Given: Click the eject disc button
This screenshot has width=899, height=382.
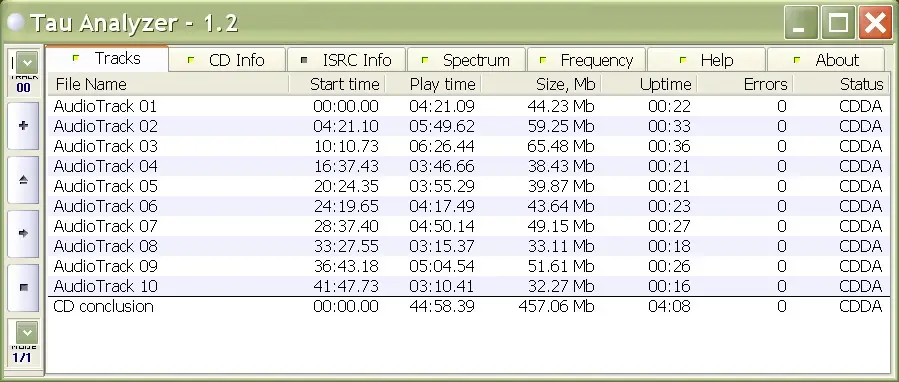Looking at the screenshot, I should 24,180.
